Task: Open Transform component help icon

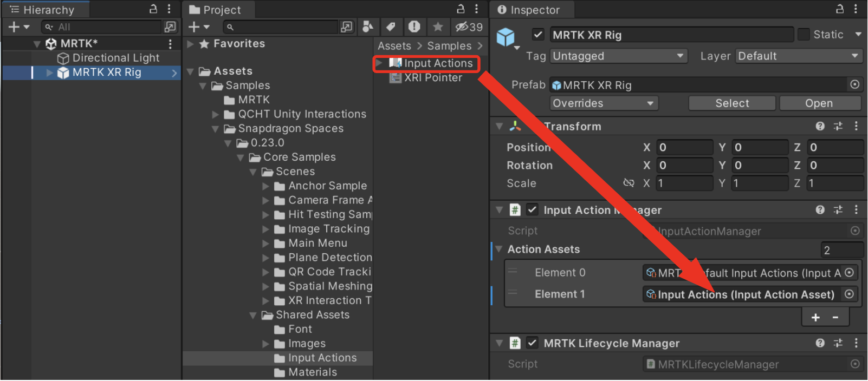Action: pos(820,127)
